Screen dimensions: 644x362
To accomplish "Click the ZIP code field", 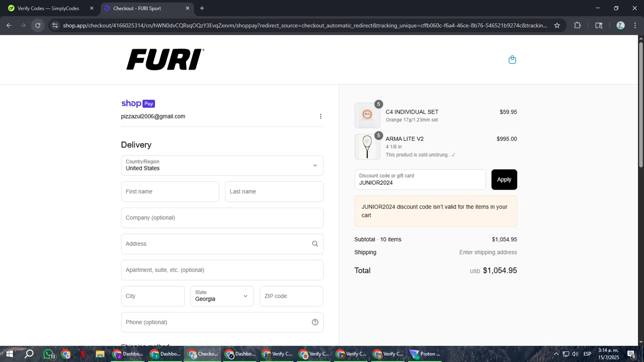I will tap(291, 296).
